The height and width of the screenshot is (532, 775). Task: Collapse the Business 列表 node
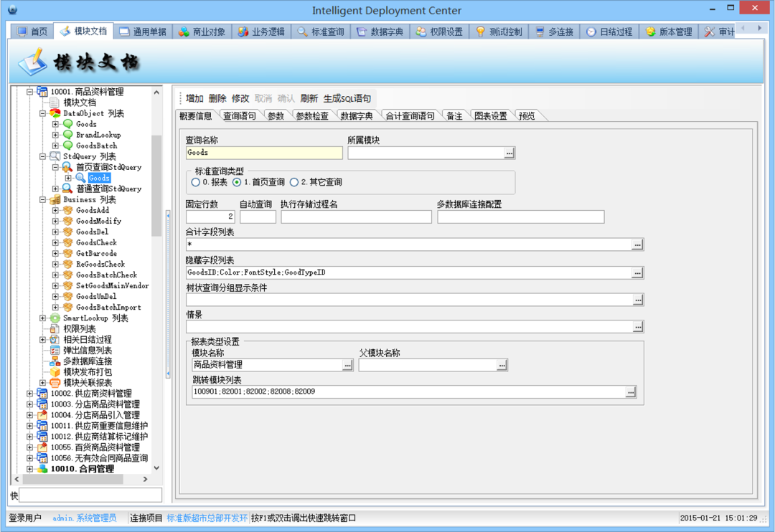click(42, 199)
